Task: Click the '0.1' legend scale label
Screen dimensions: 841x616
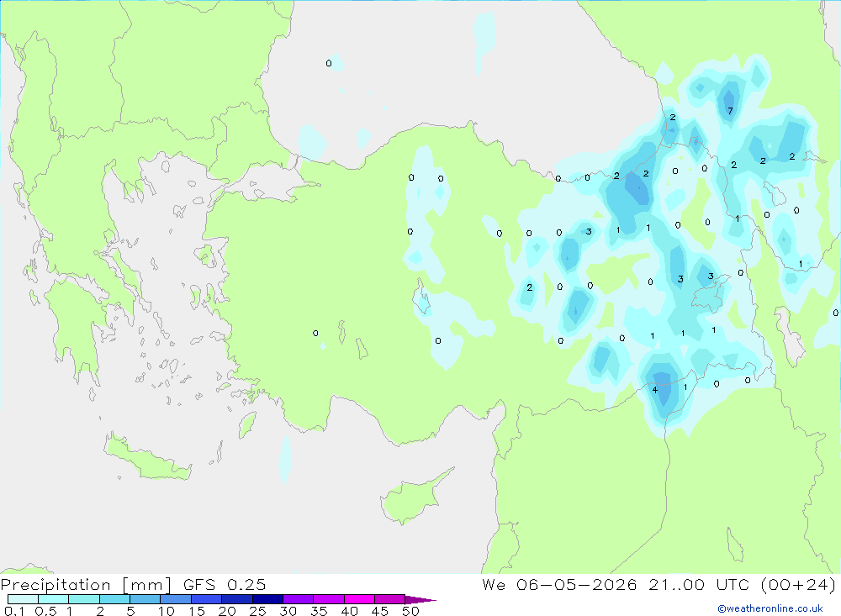Action: [14, 611]
